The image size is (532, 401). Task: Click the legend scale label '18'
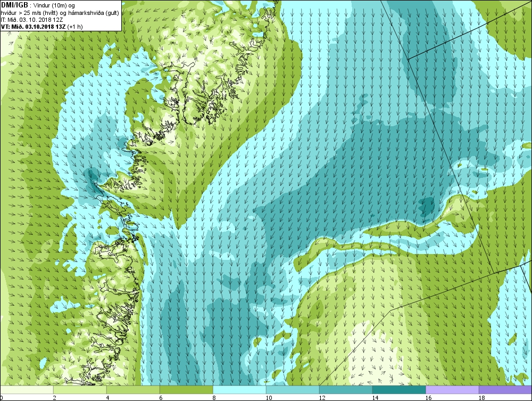(x=482, y=398)
